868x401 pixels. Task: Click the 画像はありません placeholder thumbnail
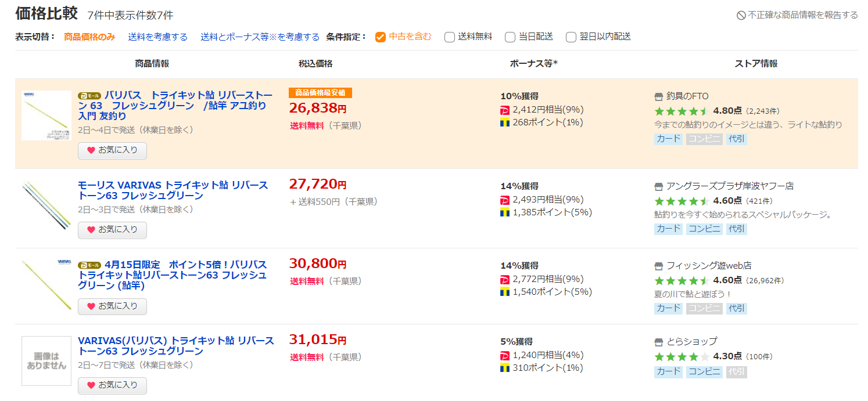point(46,361)
